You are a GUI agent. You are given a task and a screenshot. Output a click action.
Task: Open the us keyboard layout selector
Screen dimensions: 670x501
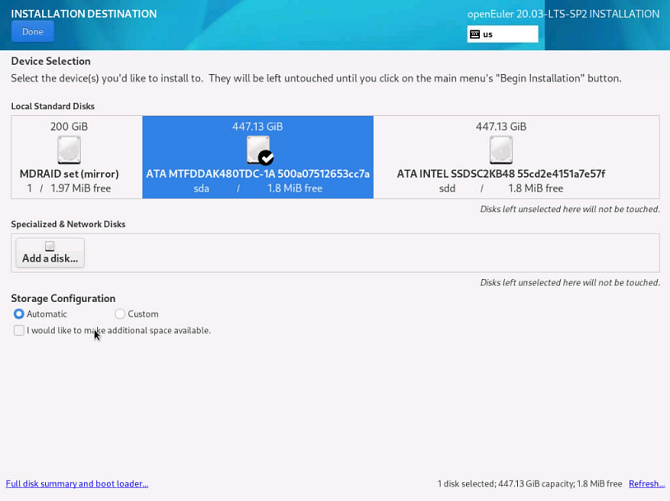point(502,34)
